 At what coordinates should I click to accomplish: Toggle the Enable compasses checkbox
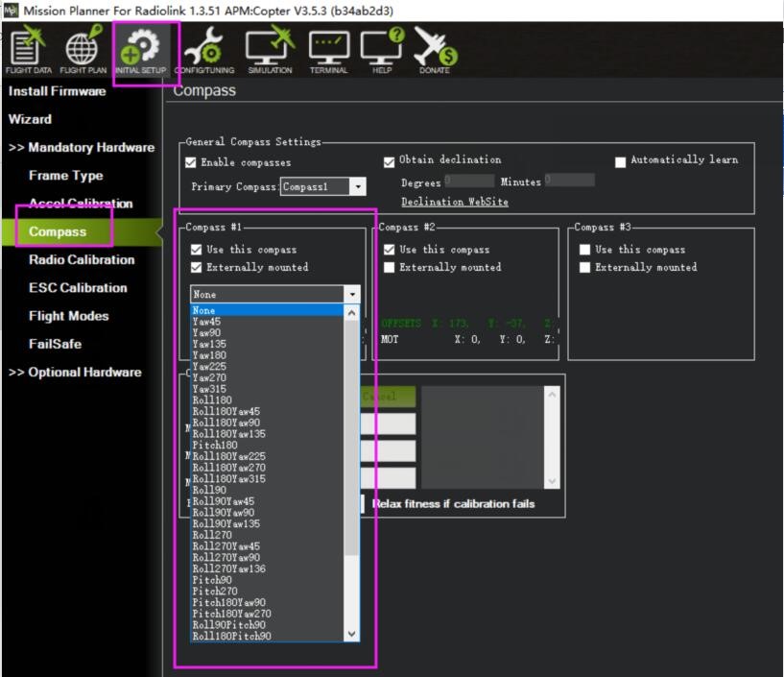(191, 163)
